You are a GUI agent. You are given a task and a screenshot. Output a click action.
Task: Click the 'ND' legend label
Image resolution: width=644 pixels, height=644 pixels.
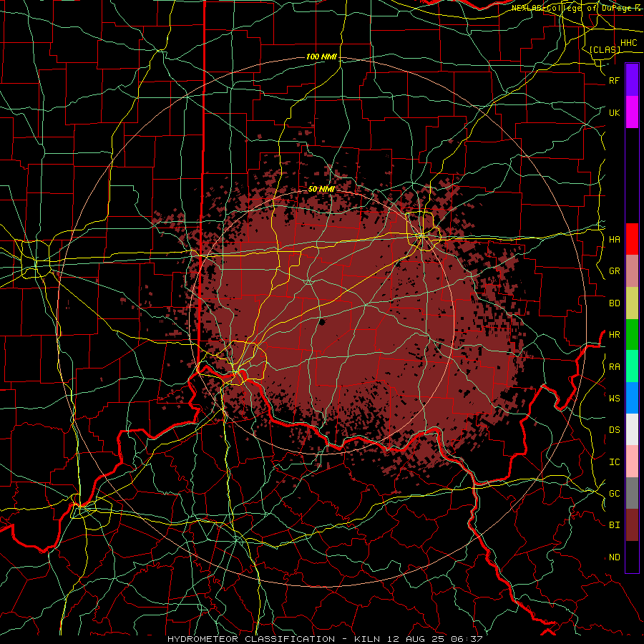[614, 557]
